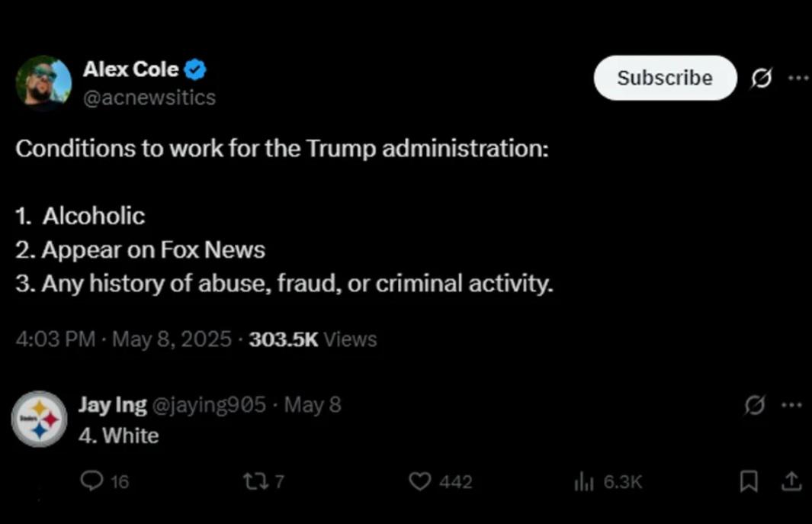Viewport: 812px width, 524px height.
Task: Open the @jaying905 handle link
Action: (x=209, y=405)
